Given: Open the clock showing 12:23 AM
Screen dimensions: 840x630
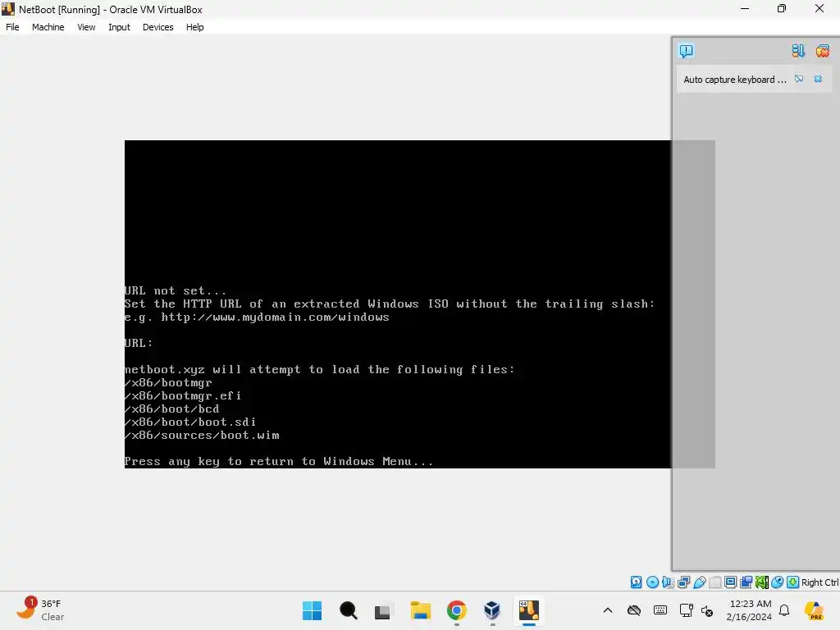Looking at the screenshot, I should click(750, 610).
